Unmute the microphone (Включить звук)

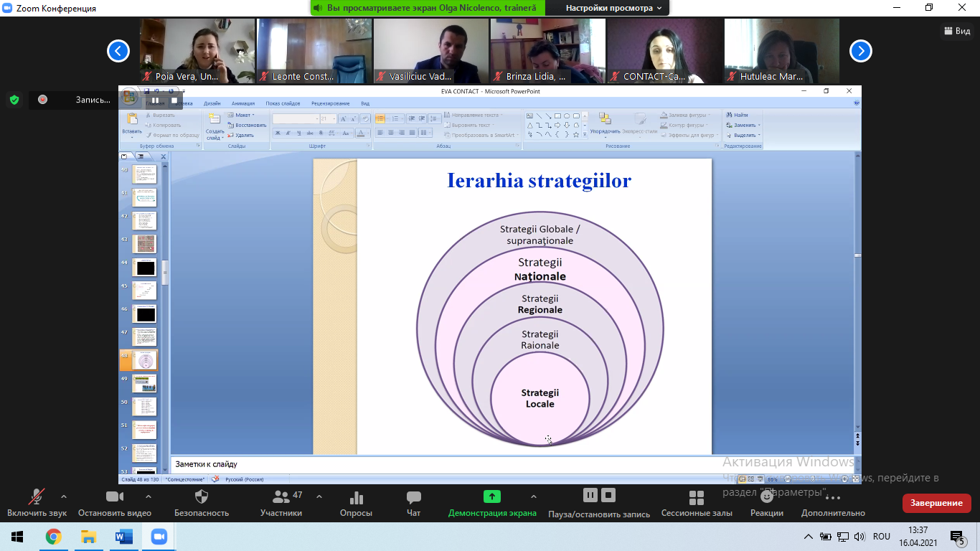37,496
